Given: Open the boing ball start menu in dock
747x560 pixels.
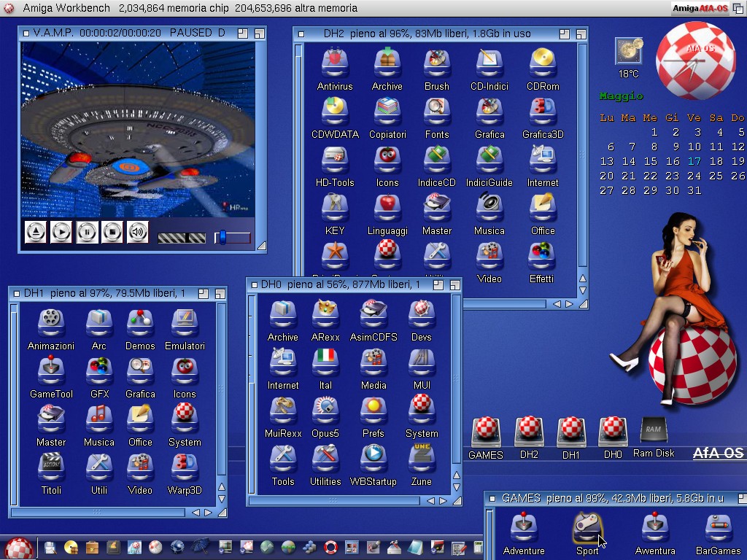Looking at the screenshot, I should point(18,548).
